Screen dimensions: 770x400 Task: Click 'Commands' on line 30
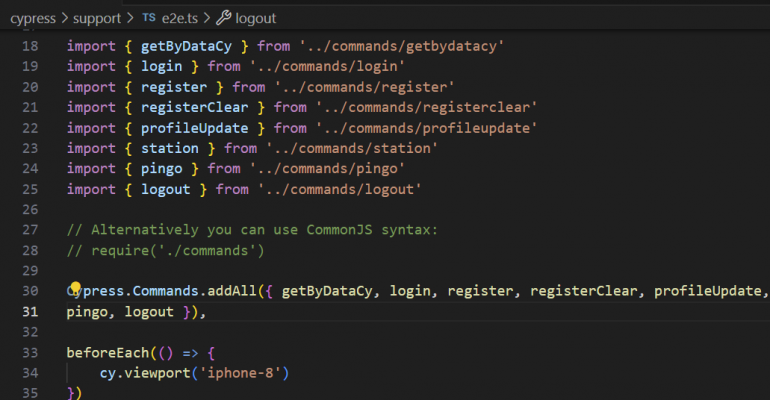coord(165,291)
